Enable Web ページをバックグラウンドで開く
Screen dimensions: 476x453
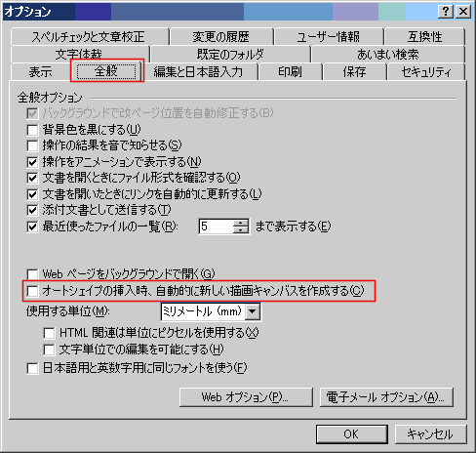pyautogui.click(x=32, y=274)
